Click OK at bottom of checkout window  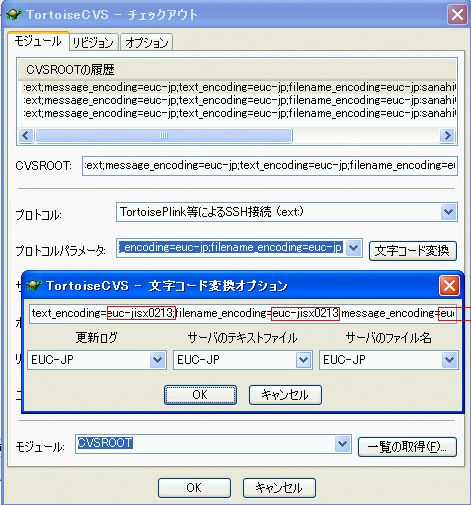pyautogui.click(x=194, y=488)
